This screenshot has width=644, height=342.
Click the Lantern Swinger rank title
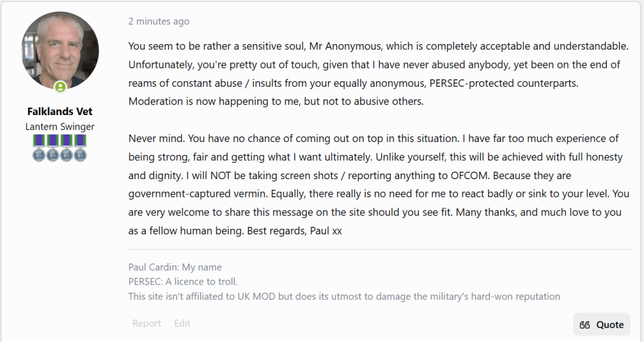coord(60,126)
